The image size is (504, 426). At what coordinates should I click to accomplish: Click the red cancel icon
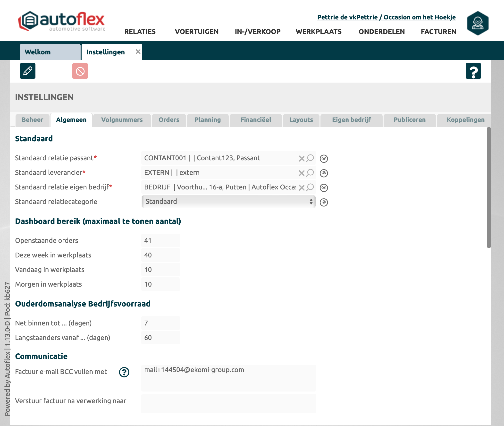click(x=80, y=71)
